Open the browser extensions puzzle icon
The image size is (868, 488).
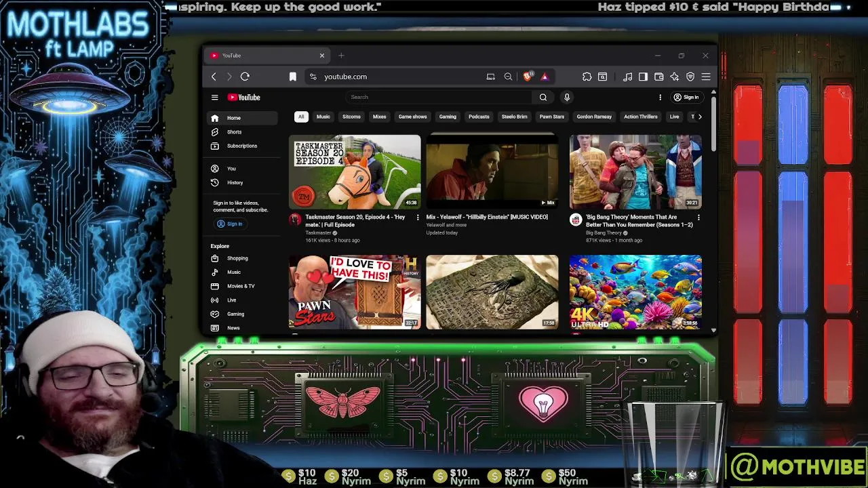(x=587, y=77)
